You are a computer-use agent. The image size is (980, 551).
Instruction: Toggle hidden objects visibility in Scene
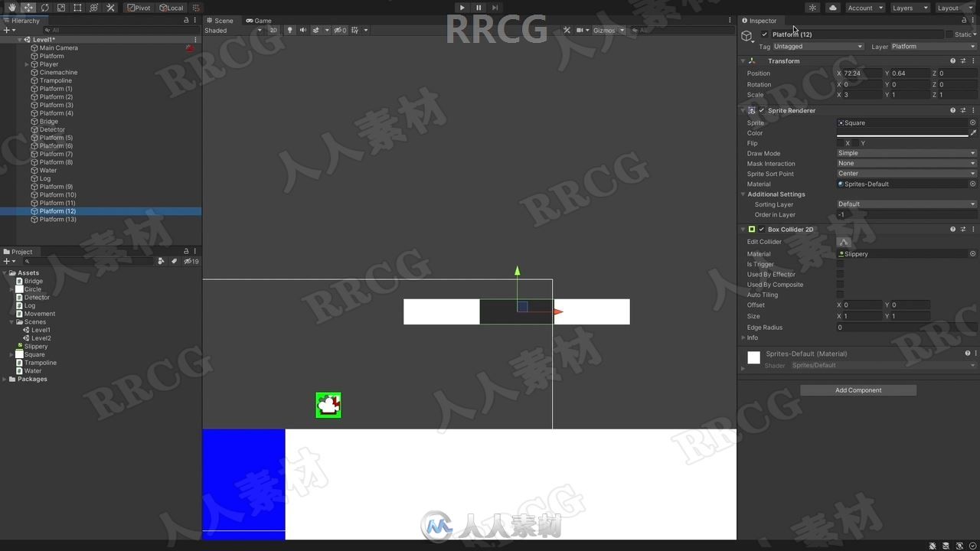point(340,30)
